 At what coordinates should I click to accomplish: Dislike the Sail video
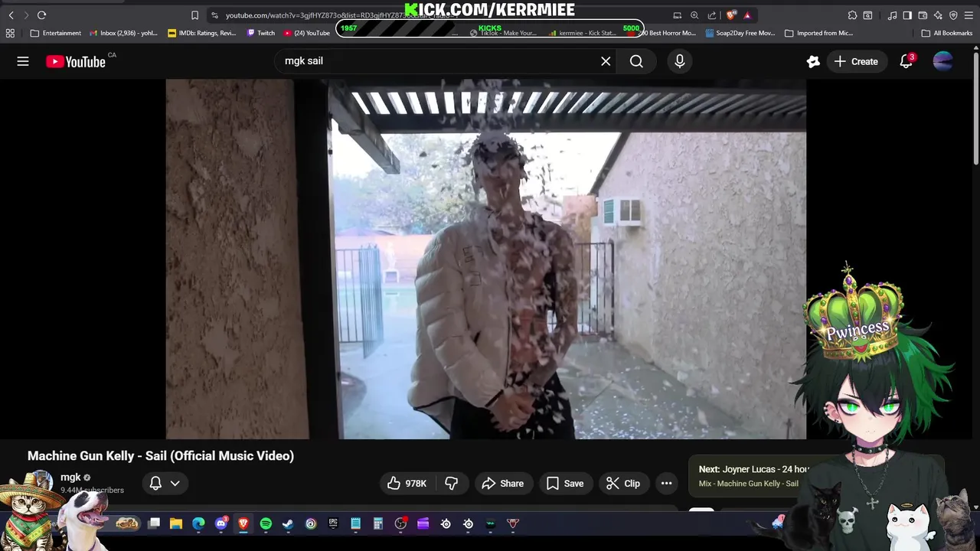click(452, 483)
